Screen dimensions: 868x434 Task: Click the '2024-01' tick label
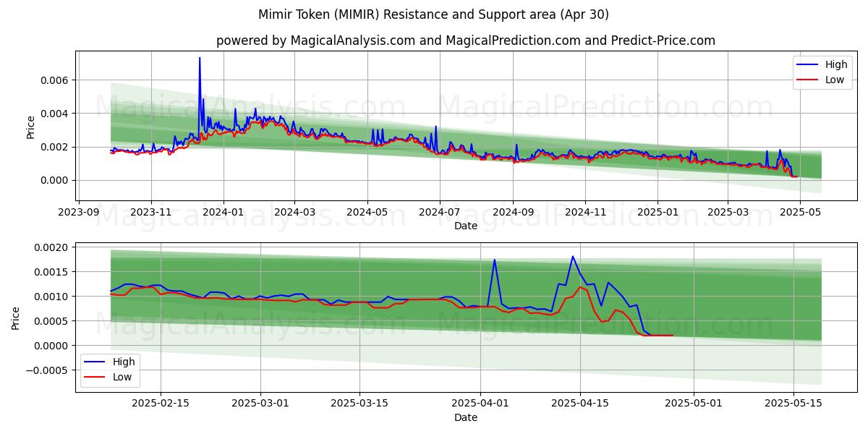point(224,212)
